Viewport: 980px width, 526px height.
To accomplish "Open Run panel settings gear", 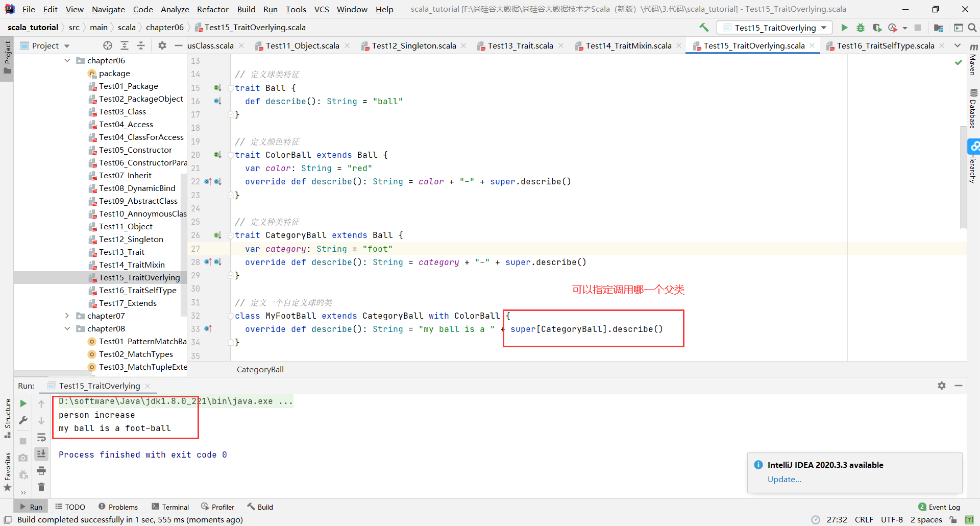I will pyautogui.click(x=942, y=386).
